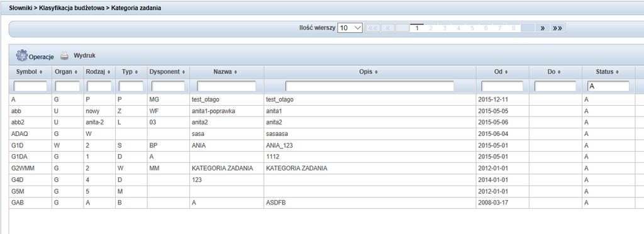Select page 4 in paginator
Screen dimensions: 644x234
[458, 28]
